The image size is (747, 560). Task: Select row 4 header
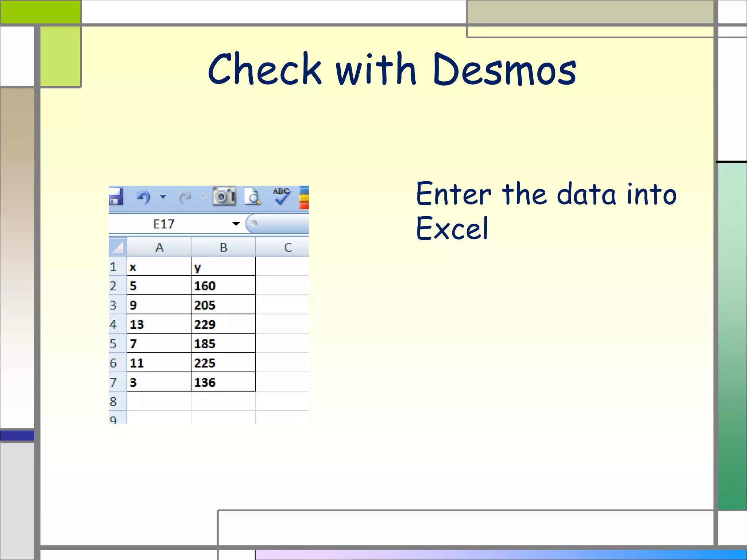tap(117, 324)
